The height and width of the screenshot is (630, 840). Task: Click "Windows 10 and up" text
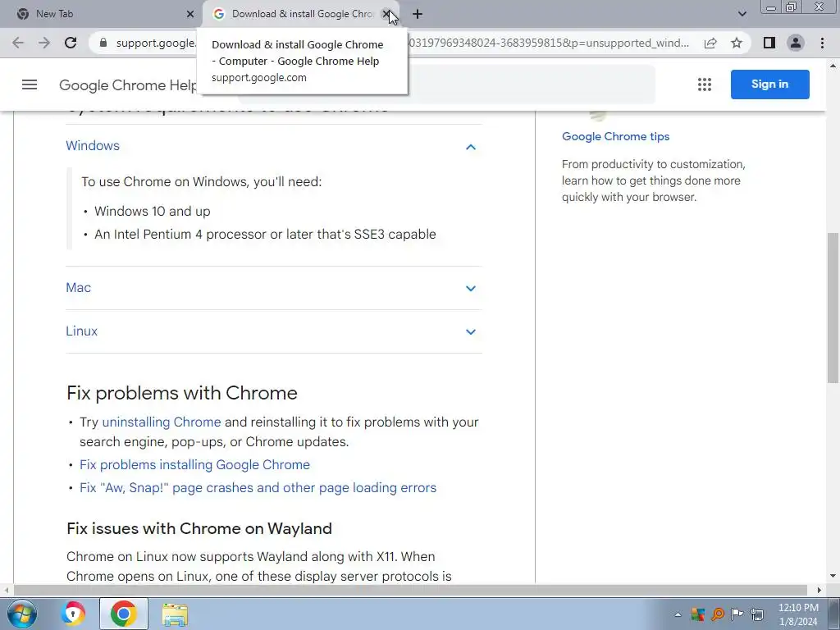point(152,211)
